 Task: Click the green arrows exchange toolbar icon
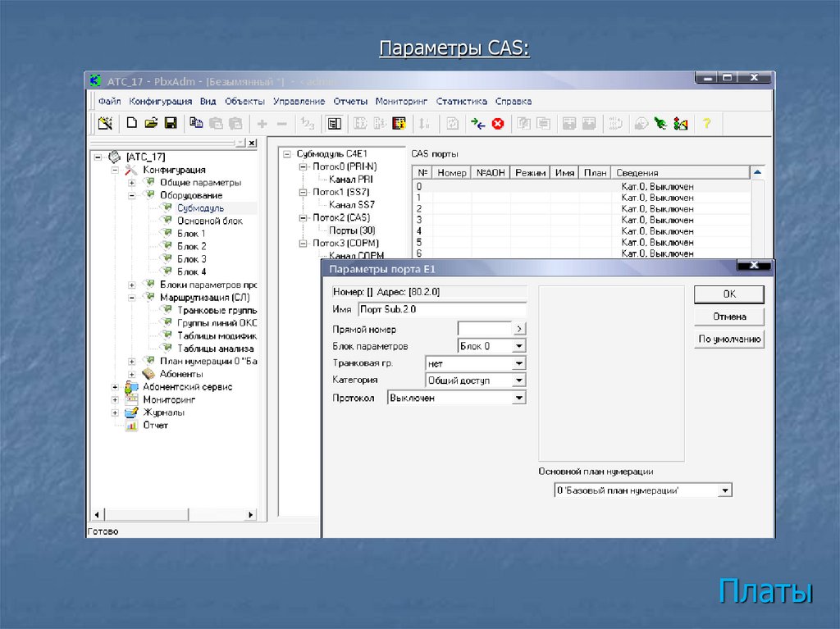tap(477, 124)
